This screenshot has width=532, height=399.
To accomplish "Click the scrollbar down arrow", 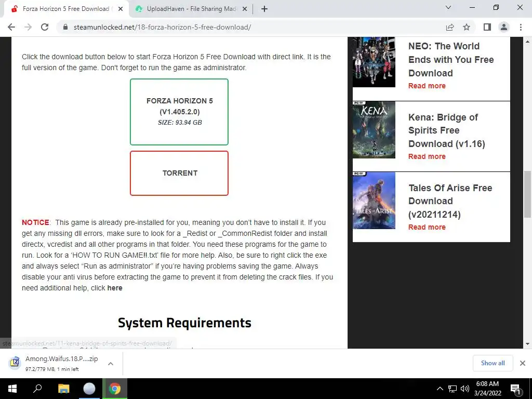I will [527, 344].
